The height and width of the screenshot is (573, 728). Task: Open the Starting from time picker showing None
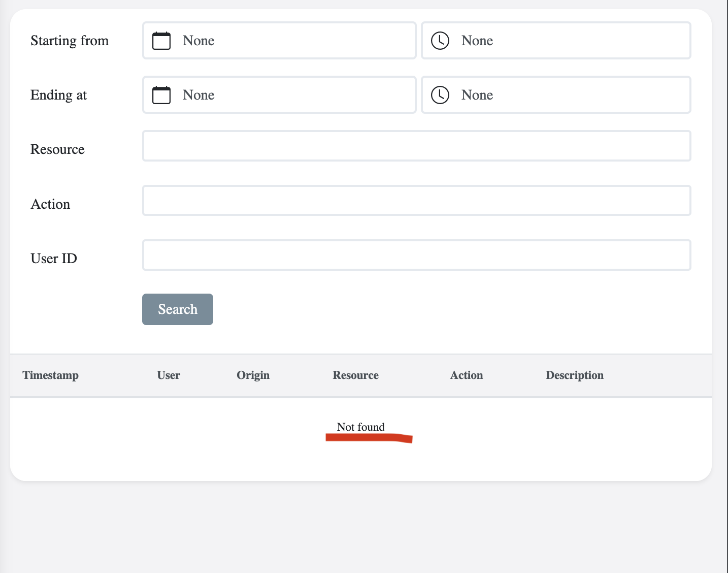point(556,41)
